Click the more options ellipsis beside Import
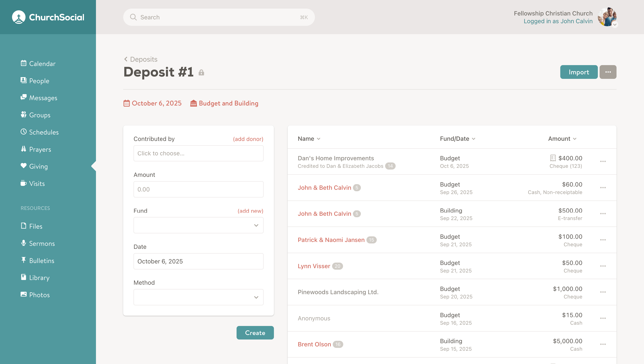 (608, 72)
